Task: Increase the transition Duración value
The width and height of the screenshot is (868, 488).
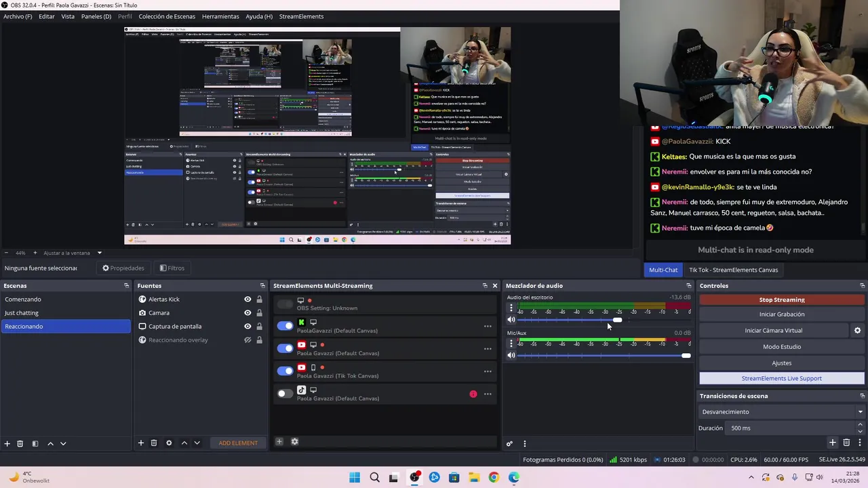Action: [x=860, y=425]
